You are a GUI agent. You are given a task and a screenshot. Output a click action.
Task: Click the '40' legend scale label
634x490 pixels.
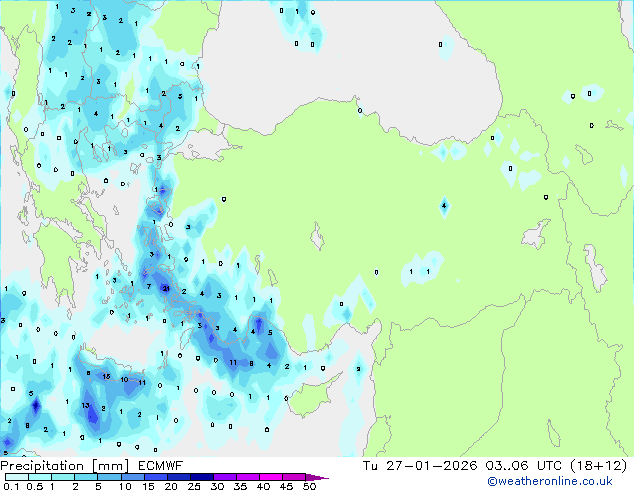263,486
